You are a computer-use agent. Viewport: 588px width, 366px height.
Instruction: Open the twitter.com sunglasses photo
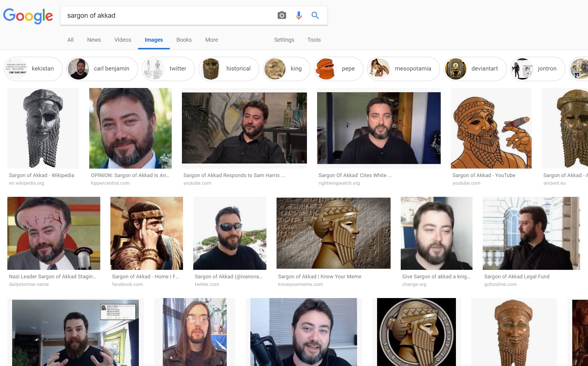[x=230, y=233]
